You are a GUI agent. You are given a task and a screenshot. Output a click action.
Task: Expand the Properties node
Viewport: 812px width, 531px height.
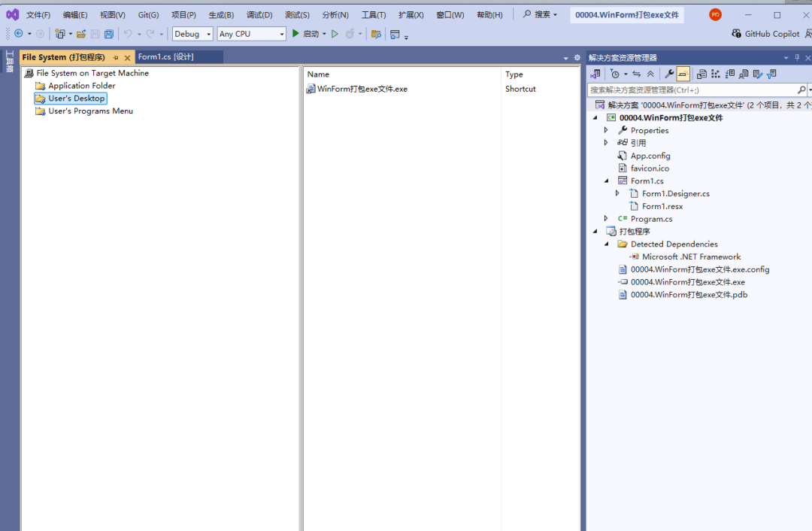[x=606, y=130]
